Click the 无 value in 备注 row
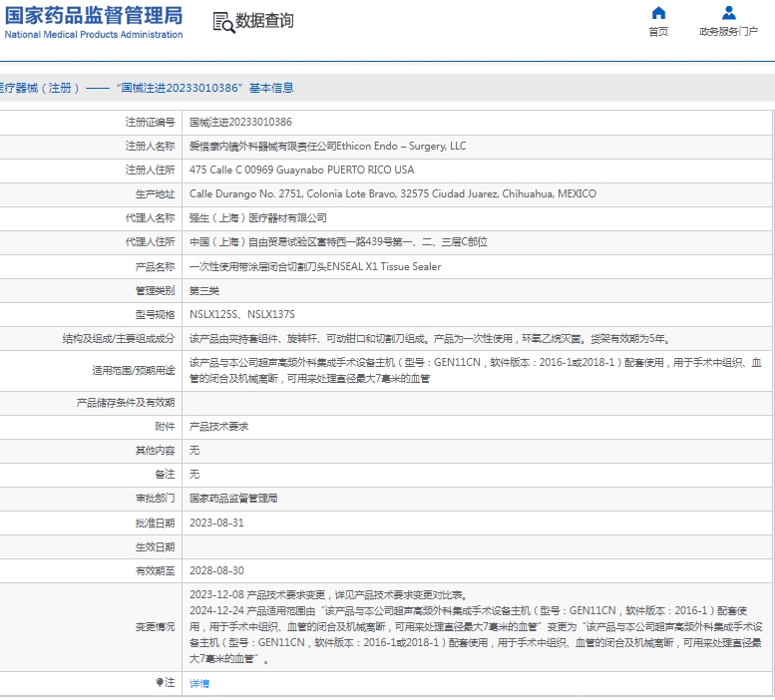 tap(194, 475)
